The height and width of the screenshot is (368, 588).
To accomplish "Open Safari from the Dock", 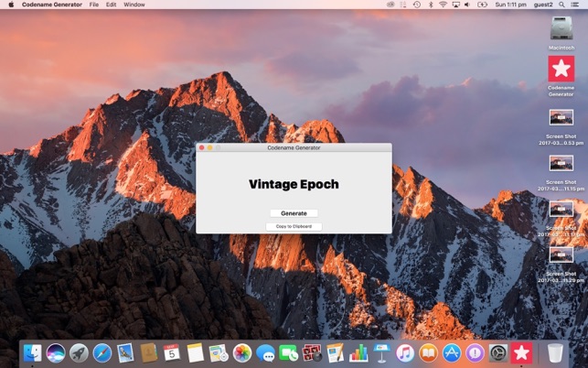I will (102, 353).
